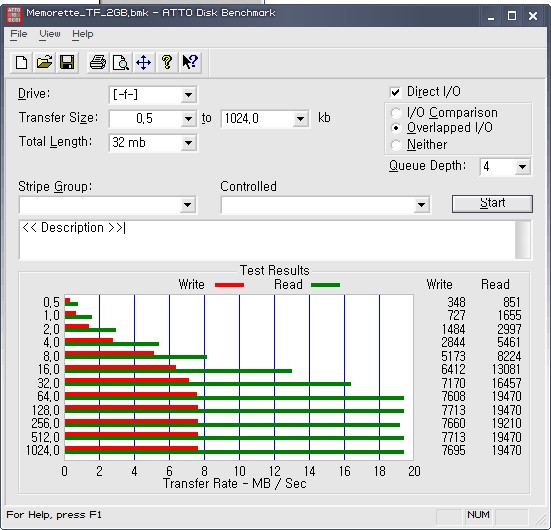Click the Description box vertical scrollbar

[523, 240]
